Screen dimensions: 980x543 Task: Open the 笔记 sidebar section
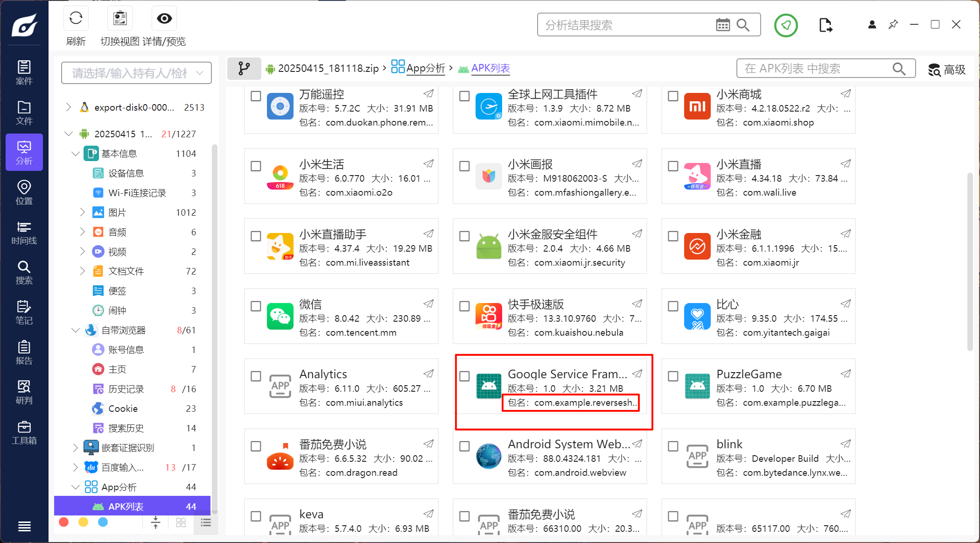[x=24, y=312]
